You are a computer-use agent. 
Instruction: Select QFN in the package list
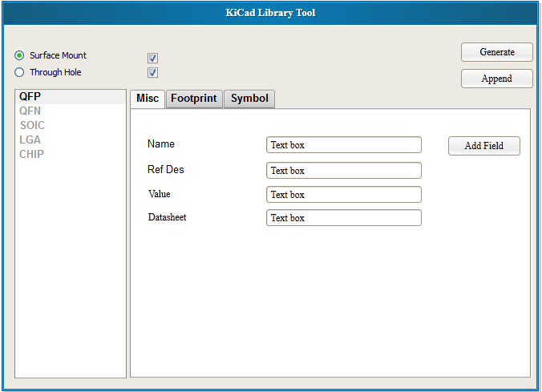coord(30,111)
